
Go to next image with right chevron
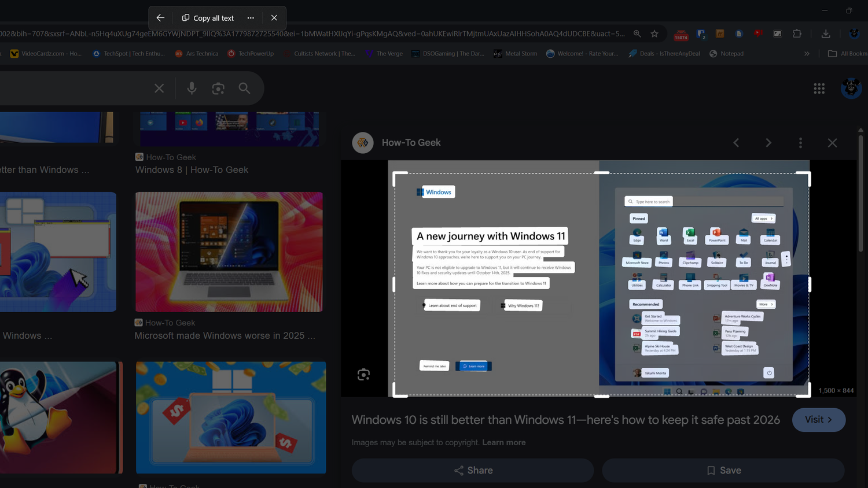tap(768, 143)
